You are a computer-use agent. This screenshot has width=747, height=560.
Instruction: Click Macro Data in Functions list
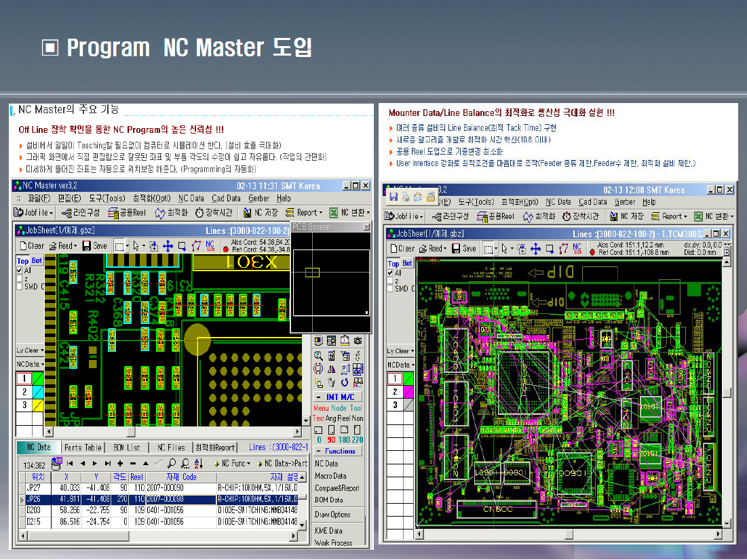coord(330,476)
